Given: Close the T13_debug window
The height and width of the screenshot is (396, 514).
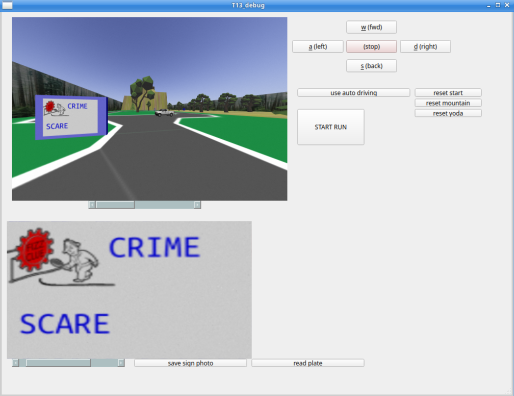Looking at the screenshot, I should [507, 5].
